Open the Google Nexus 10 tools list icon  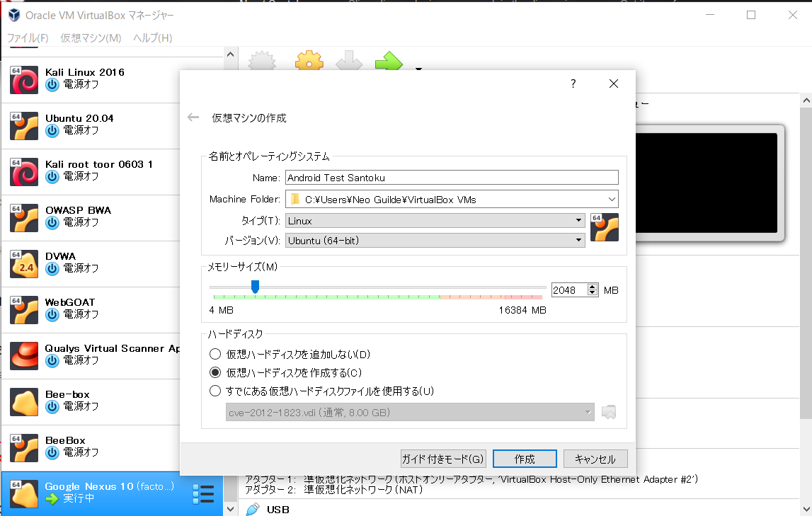point(203,494)
